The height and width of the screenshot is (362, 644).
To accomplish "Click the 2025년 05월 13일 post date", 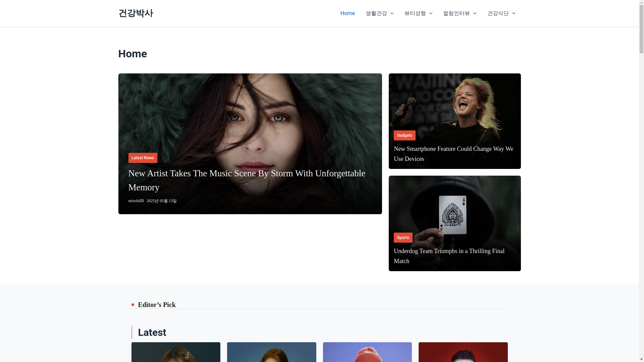I will (x=161, y=201).
